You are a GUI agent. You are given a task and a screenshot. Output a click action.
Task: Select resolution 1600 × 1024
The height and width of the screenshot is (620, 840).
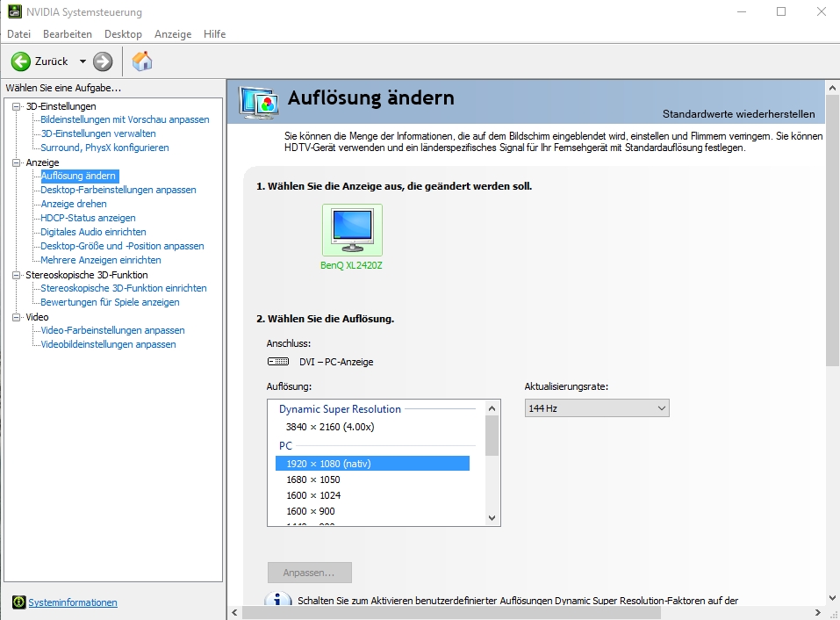313,495
